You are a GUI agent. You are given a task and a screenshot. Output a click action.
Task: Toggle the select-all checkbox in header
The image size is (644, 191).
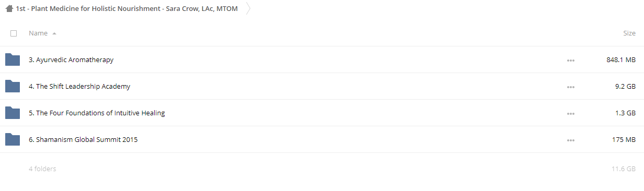(14, 33)
